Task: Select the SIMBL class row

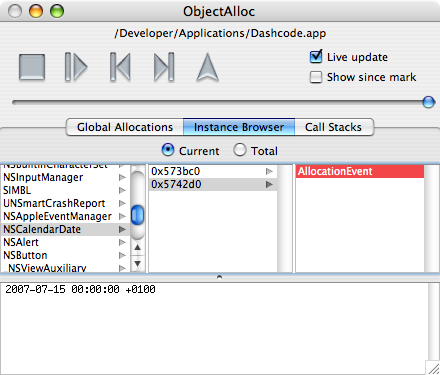Action: (x=65, y=190)
